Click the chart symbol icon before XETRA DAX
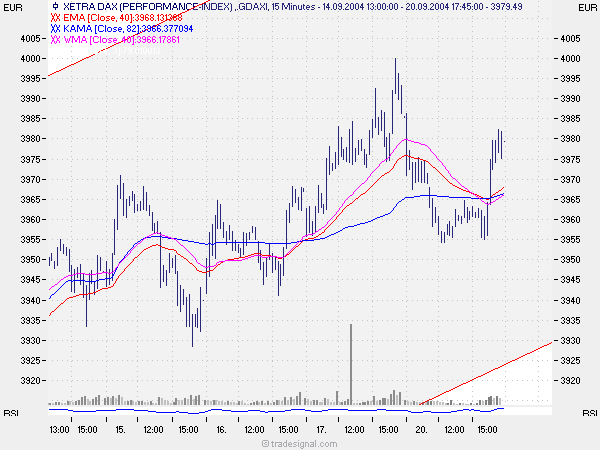600x450 pixels. 55,6
